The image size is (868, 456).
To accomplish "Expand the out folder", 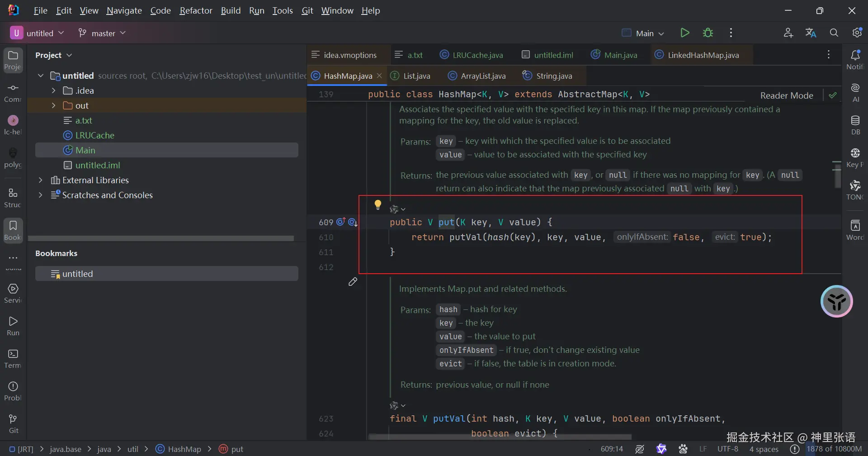I will pos(54,105).
